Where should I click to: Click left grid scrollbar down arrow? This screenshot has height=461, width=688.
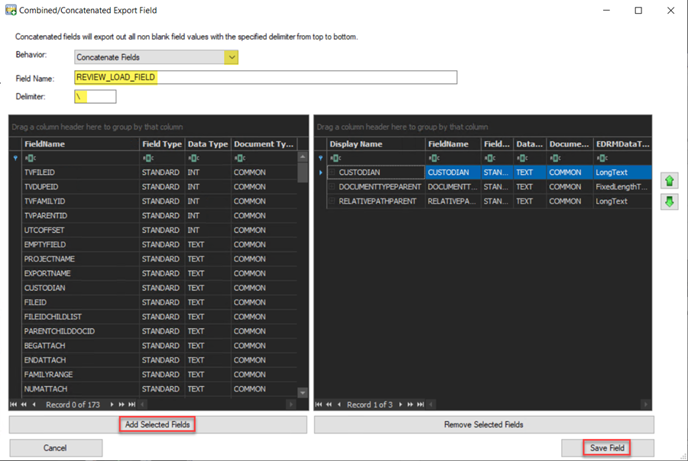tap(302, 393)
